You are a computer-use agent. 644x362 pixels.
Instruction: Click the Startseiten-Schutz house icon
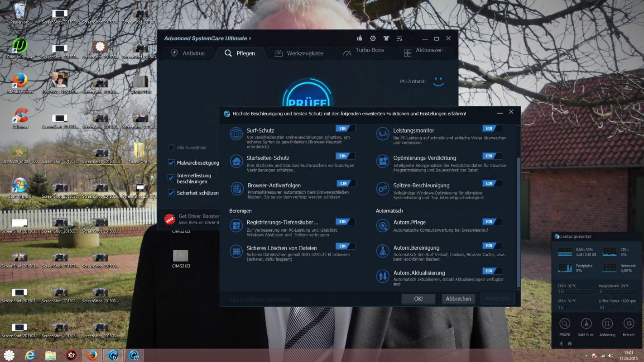(236, 162)
